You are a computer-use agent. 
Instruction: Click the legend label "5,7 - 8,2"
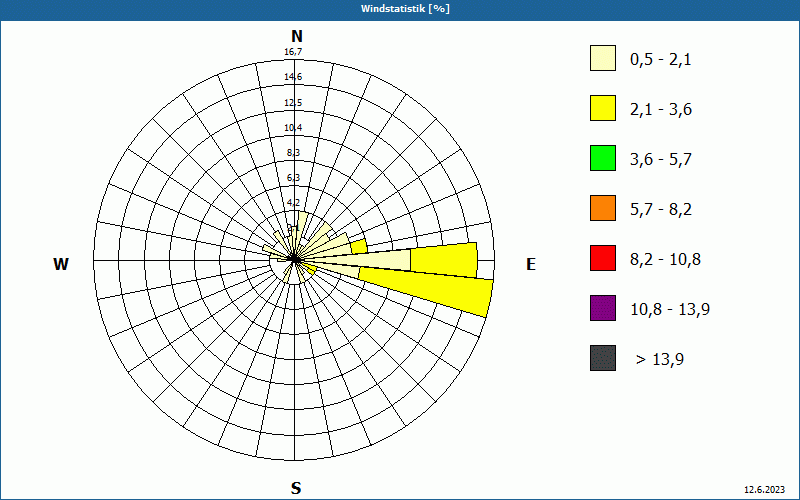(661, 210)
